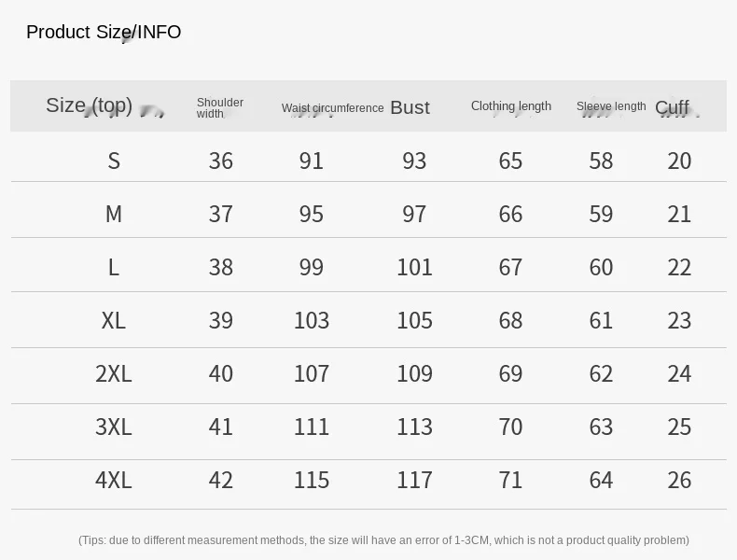Select waist circumference value 103 for XL
737x560 pixels.
click(x=312, y=320)
